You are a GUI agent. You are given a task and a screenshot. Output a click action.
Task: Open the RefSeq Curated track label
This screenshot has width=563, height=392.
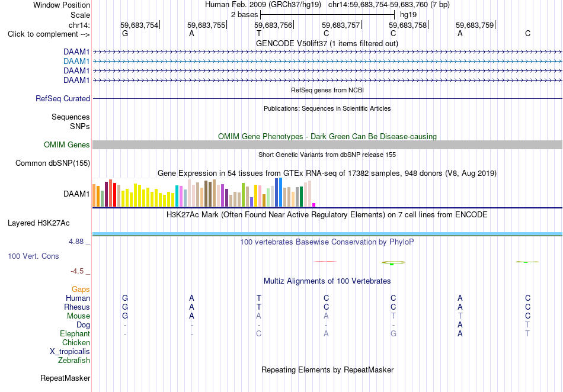[x=63, y=99]
